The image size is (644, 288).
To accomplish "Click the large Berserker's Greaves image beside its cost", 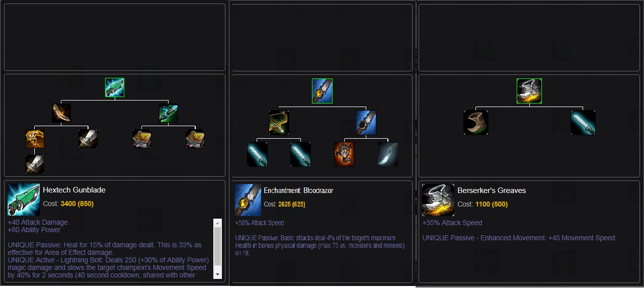I will pos(438,200).
